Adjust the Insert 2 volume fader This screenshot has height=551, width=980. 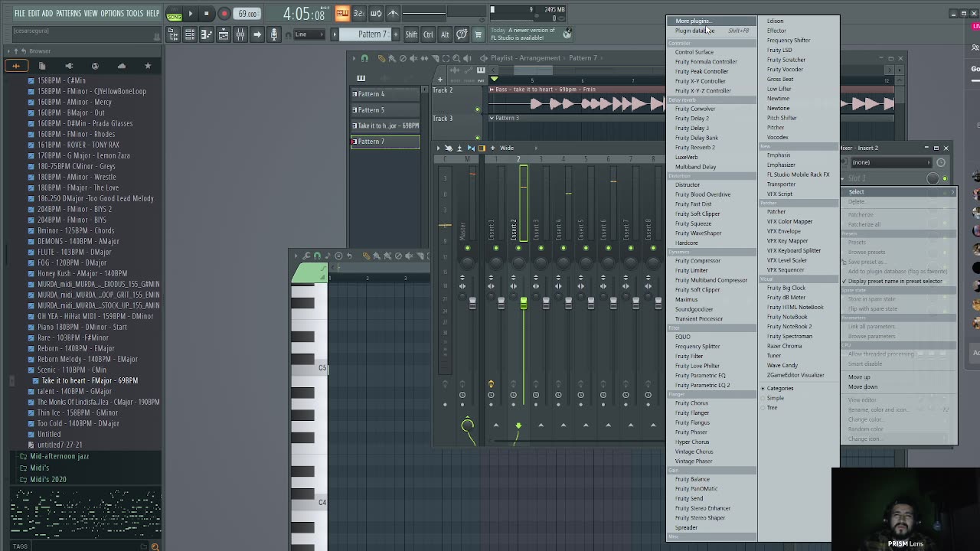tap(524, 305)
